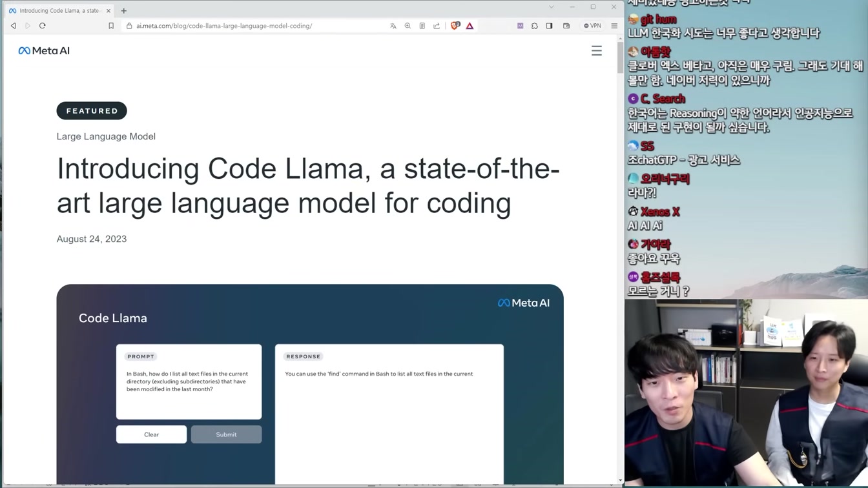Click chat username 아롬핫
868x488 pixels.
coord(656,52)
